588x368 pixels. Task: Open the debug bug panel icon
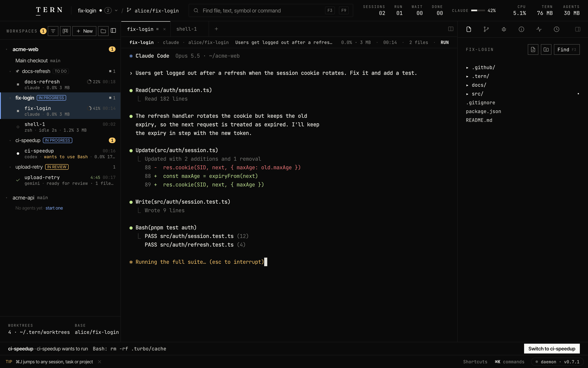pos(504,29)
